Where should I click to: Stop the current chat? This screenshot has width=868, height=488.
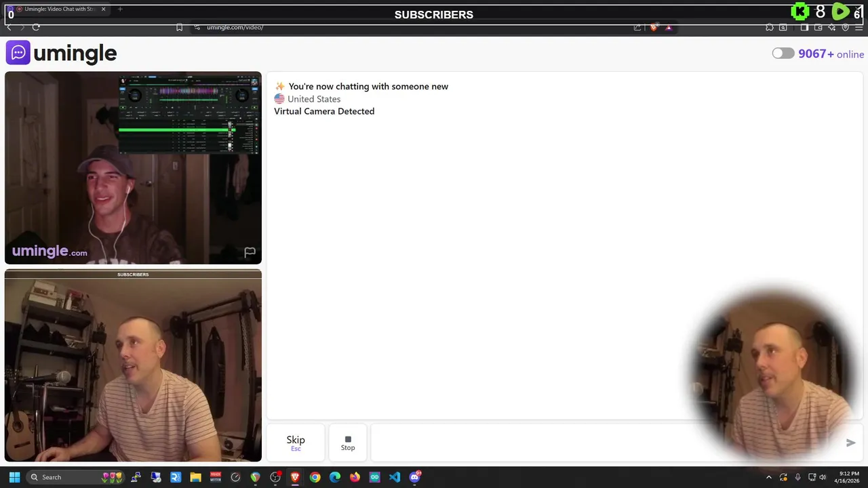tap(348, 443)
